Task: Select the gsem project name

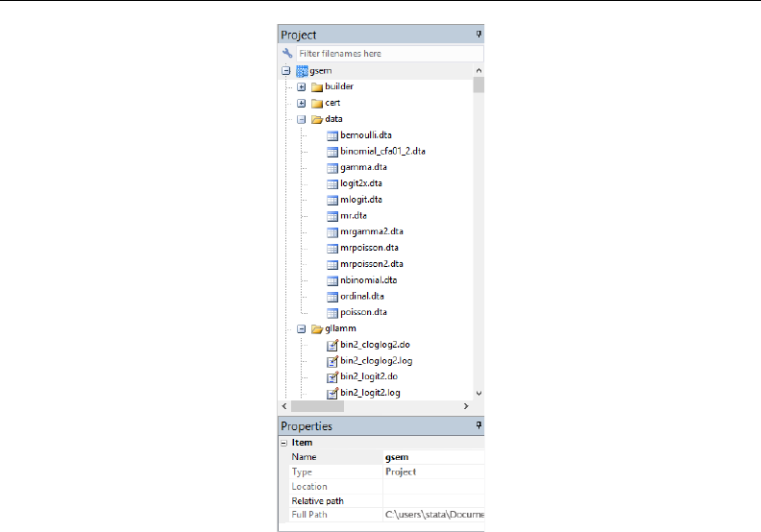Action: pyautogui.click(x=321, y=71)
